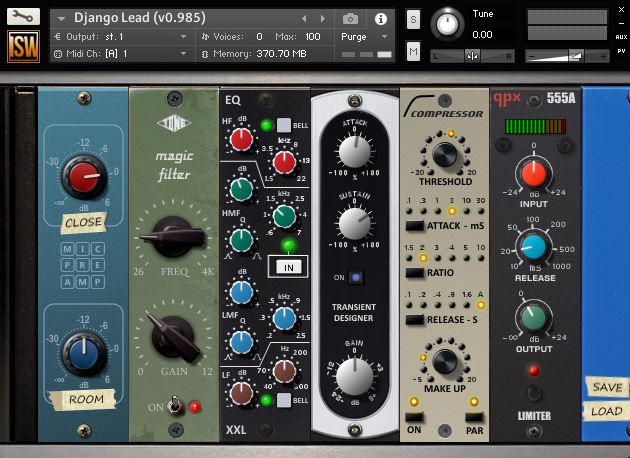The height and width of the screenshot is (458, 630).
Task: Click the LMF Q blue knob
Action: (241, 342)
